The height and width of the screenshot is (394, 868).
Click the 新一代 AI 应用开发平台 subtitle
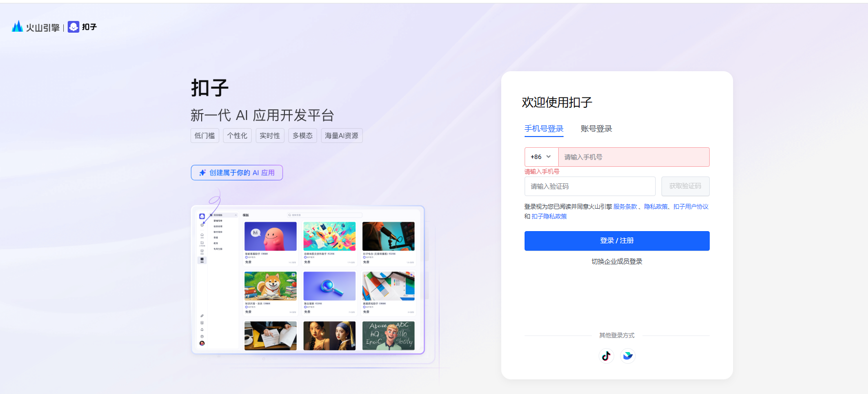point(262,116)
